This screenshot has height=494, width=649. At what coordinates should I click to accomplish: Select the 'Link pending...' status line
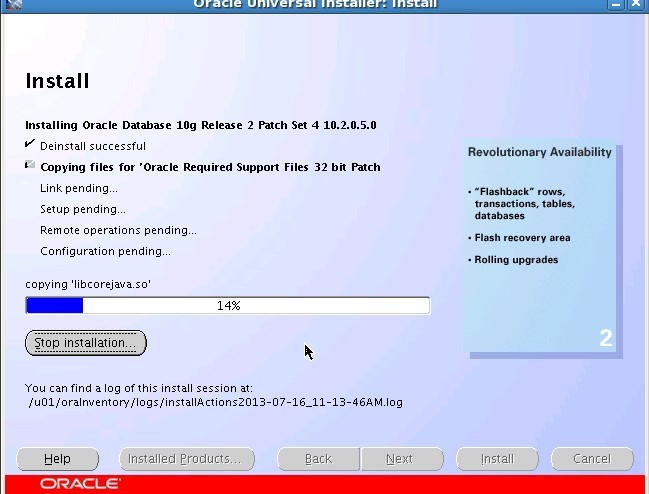79,188
